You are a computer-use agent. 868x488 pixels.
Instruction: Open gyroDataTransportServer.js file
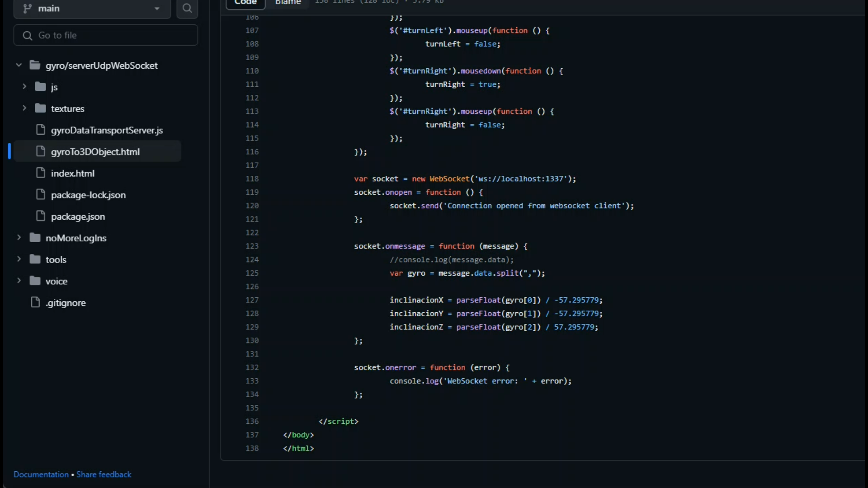pyautogui.click(x=107, y=130)
